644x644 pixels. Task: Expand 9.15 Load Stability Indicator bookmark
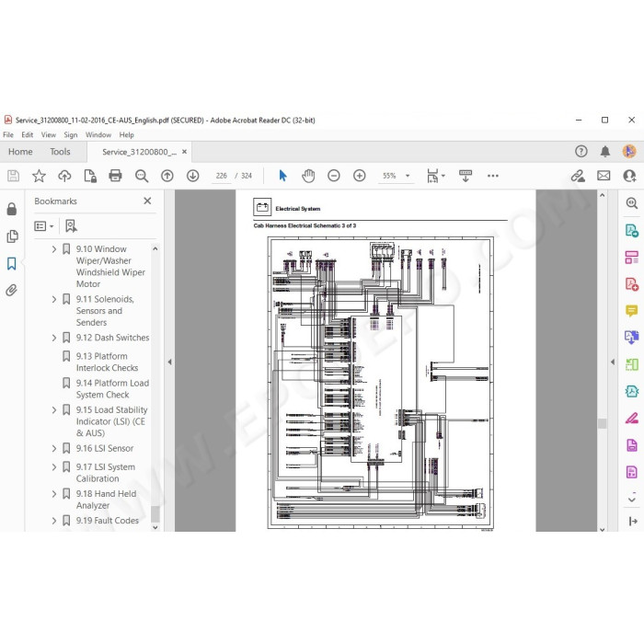click(53, 410)
